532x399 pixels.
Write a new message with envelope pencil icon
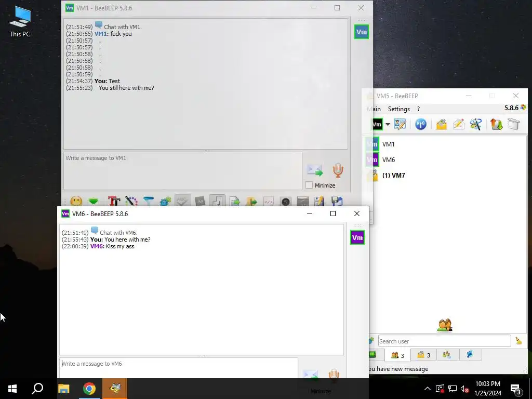458,124
